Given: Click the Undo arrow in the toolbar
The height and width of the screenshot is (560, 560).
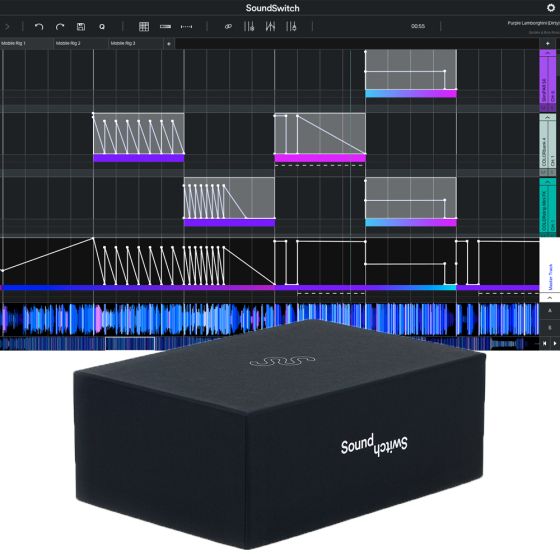Looking at the screenshot, I should click(x=39, y=27).
